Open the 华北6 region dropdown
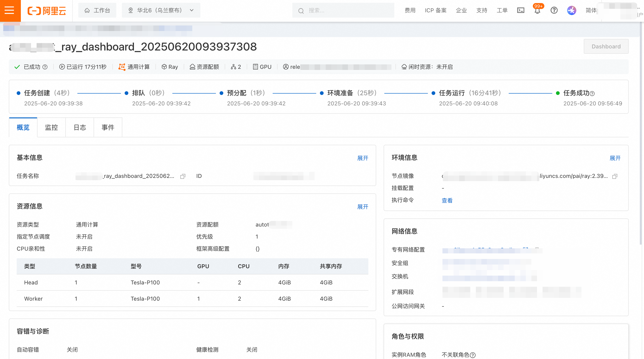Viewport: 644px width, 359px height. click(x=161, y=10)
